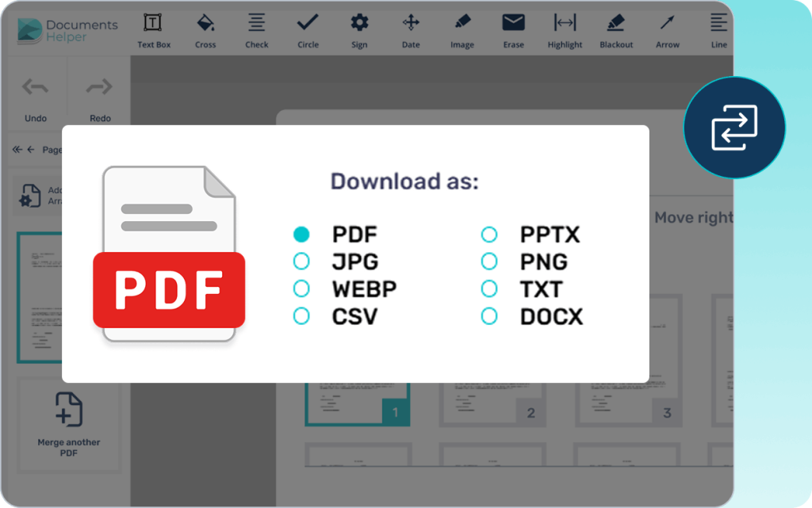Choose the Sign tool

pyautogui.click(x=359, y=29)
